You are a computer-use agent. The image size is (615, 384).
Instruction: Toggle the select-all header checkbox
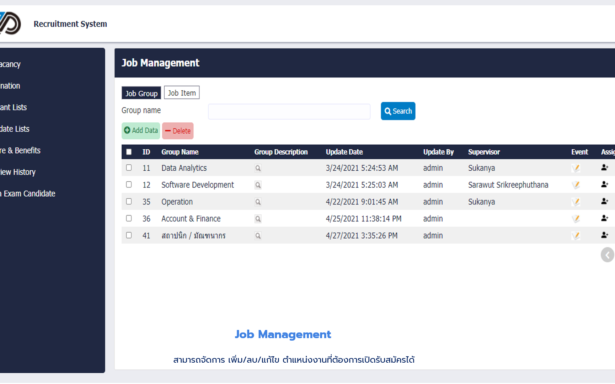[129, 152]
